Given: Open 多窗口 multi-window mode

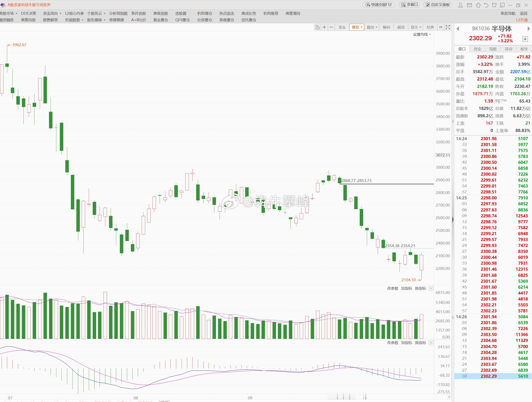Looking at the screenshot, I should click(409, 4).
